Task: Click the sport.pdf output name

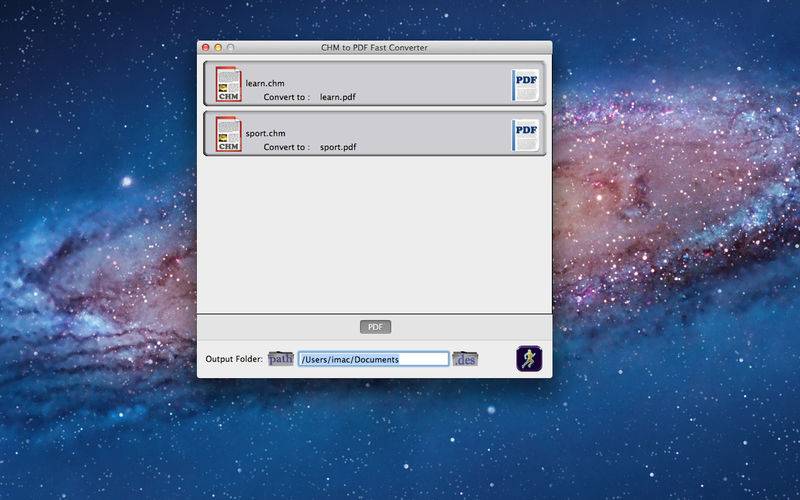Action: coord(338,147)
